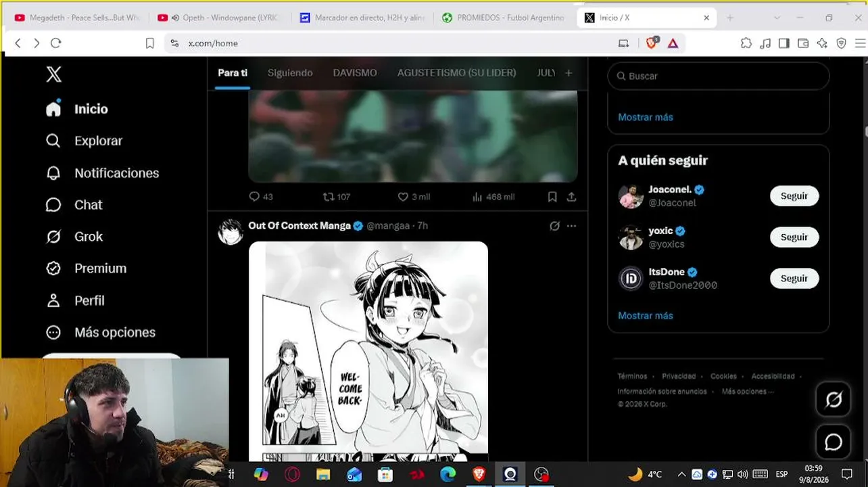868x487 pixels.
Task: Open Premium in the sidebar
Action: pos(86,269)
